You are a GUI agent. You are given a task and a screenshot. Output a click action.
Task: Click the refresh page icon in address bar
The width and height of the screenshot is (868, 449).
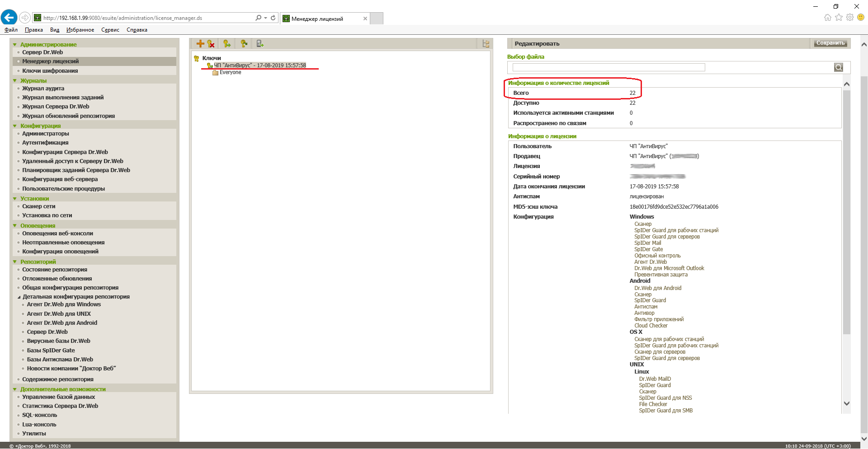273,18
